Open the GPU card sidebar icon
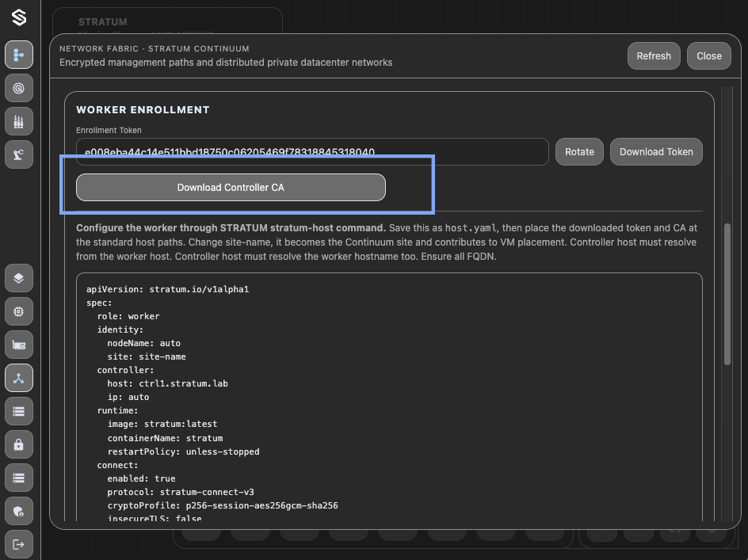 click(x=19, y=345)
